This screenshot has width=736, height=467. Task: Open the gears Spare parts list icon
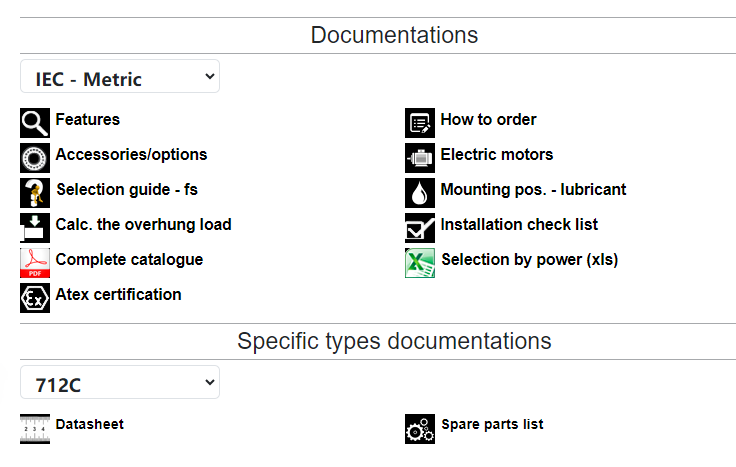420,429
